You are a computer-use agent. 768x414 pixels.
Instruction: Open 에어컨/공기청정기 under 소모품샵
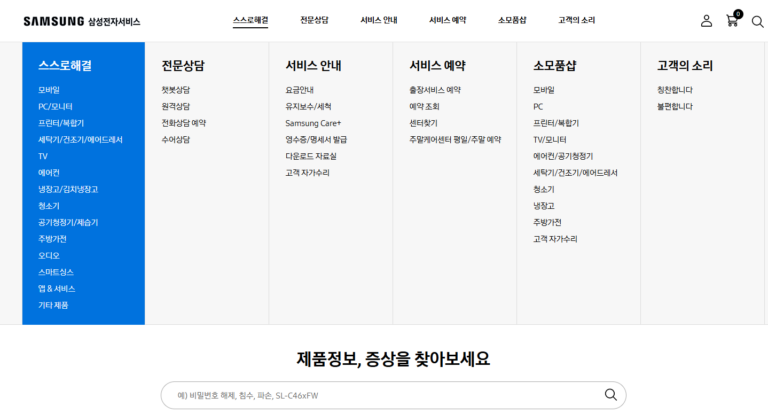coord(563,156)
